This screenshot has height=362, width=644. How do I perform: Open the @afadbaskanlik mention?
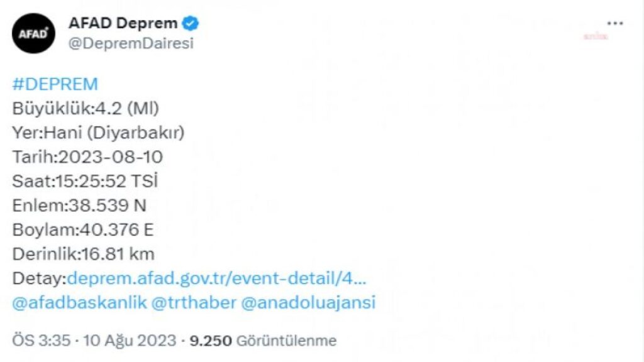(x=79, y=302)
